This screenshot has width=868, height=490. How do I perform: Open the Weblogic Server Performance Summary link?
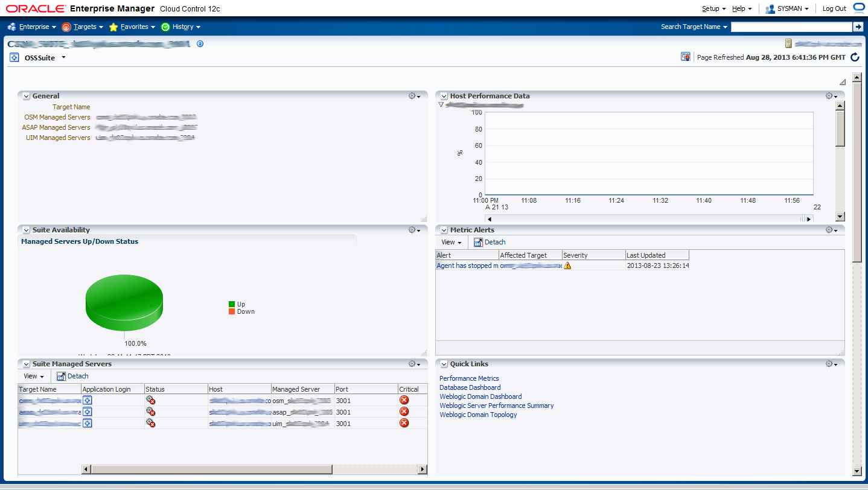(496, 406)
